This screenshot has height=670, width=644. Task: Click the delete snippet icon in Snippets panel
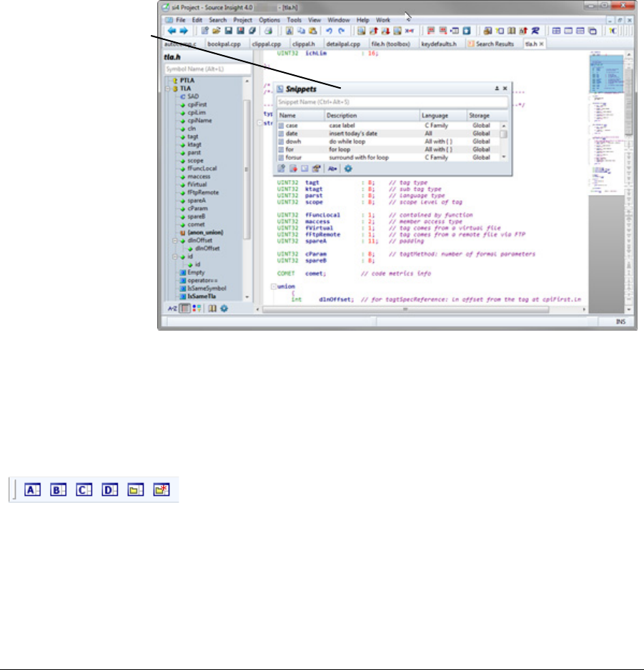click(x=293, y=169)
